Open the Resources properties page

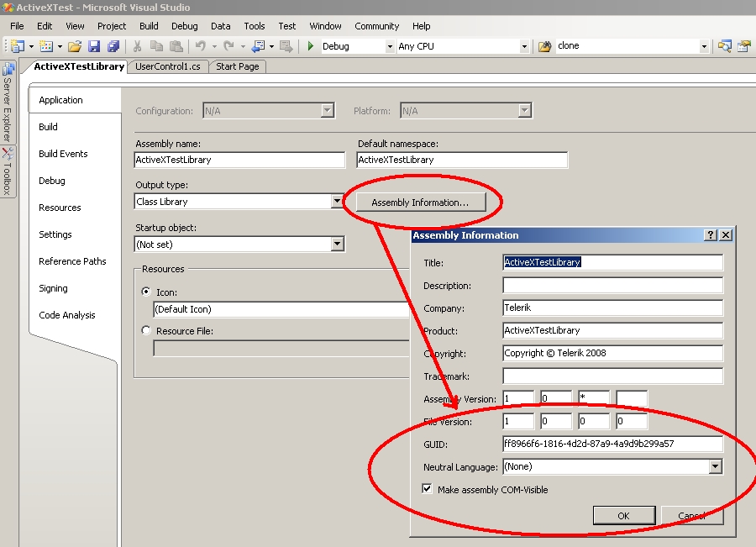point(60,208)
